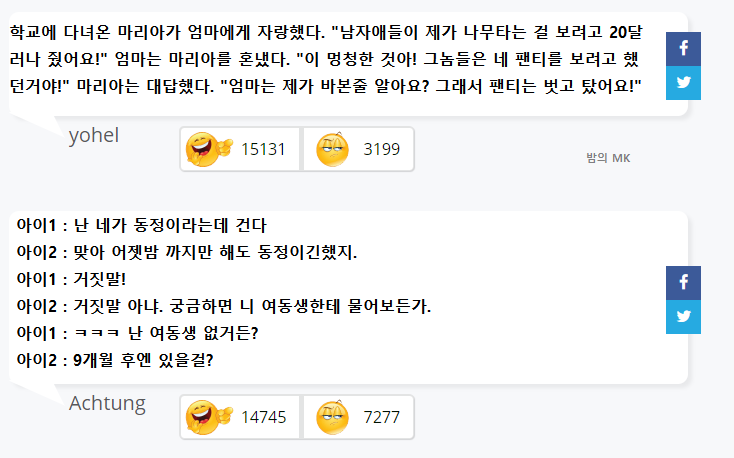Select the 15131 upvote count

tap(263, 149)
